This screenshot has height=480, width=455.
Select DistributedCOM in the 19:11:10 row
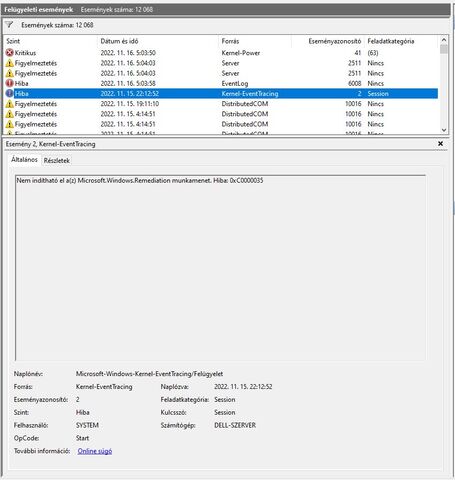click(245, 104)
